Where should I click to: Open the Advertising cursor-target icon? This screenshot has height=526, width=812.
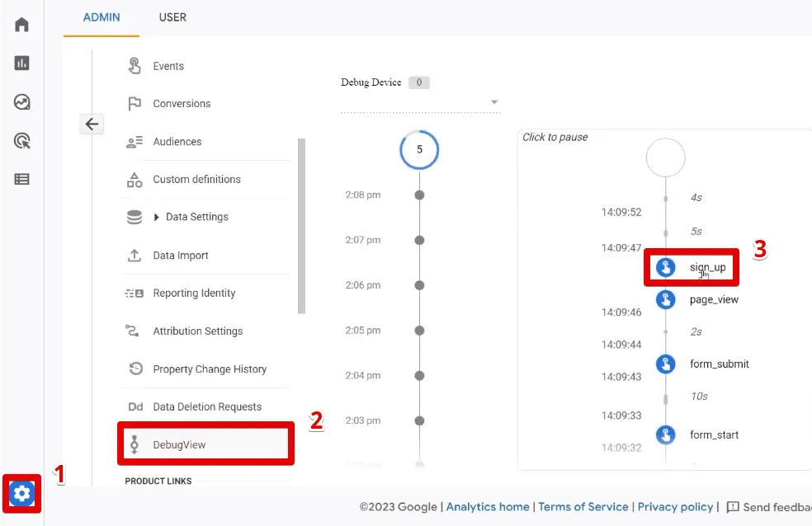[x=21, y=141]
